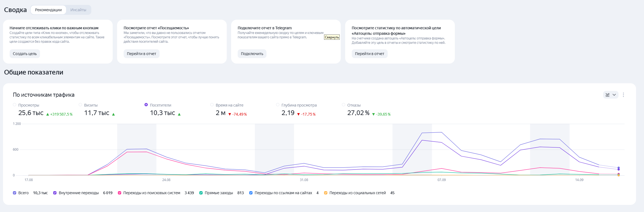Click the chart type lines icon
The height and width of the screenshot is (212, 644).
coord(608,95)
